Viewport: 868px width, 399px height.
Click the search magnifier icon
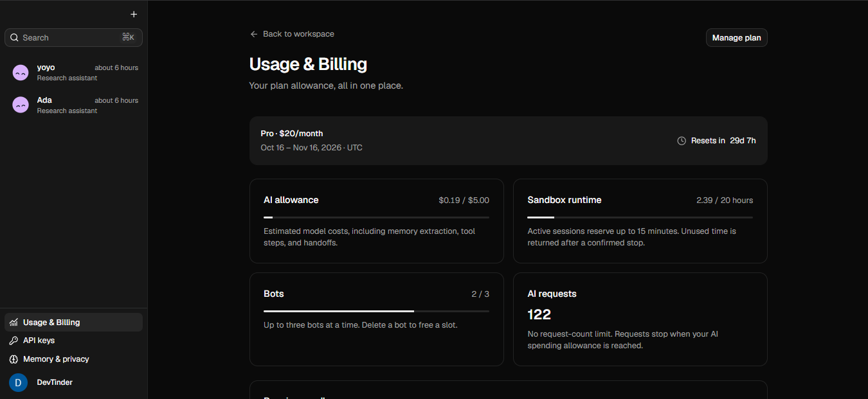[x=14, y=38]
